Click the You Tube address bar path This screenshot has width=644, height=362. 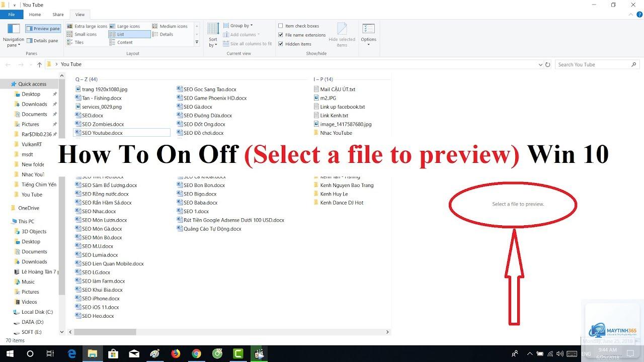(71, 64)
